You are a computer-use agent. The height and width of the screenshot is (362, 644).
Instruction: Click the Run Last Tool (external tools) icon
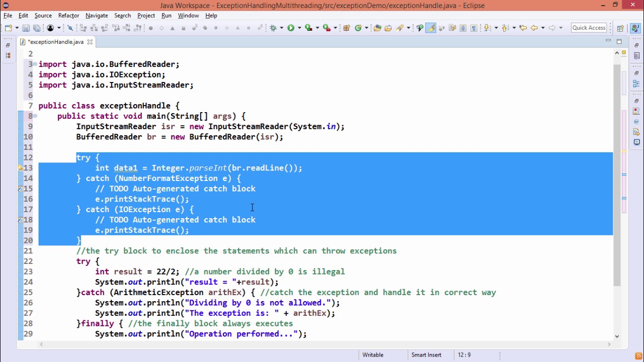pyautogui.click(x=327, y=28)
